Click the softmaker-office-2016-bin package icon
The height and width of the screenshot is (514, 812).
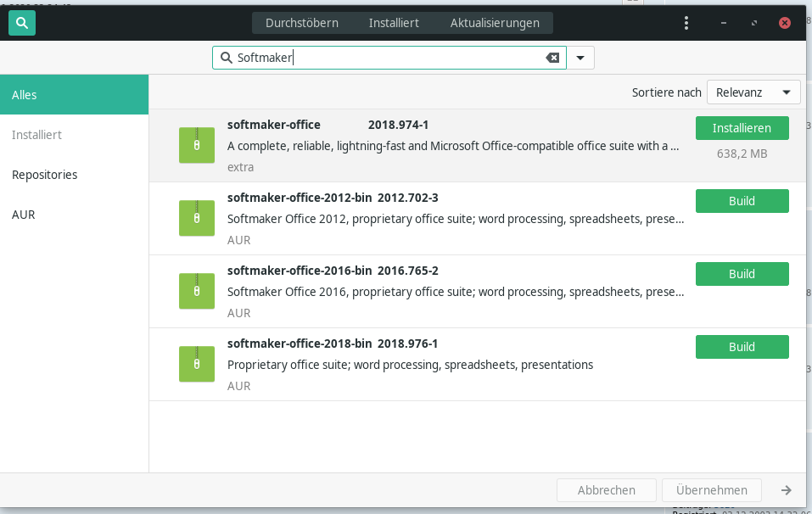click(197, 291)
